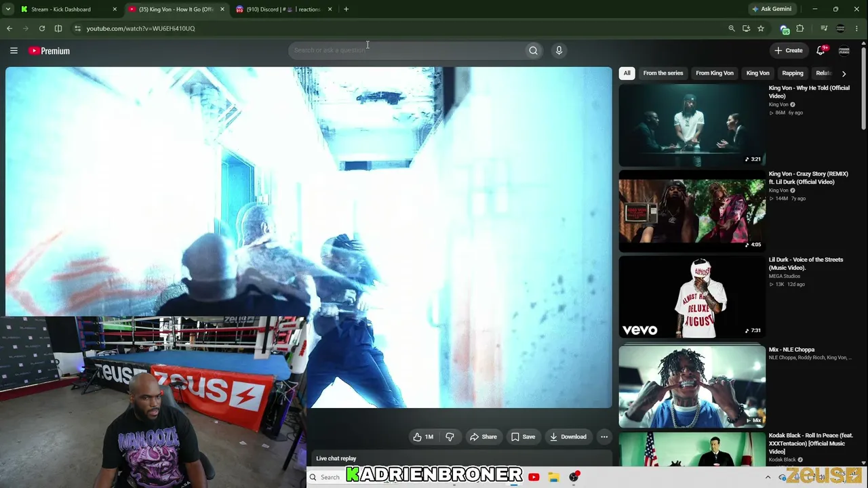This screenshot has height=488, width=868.
Task: Filter by From King Von chip
Action: pos(715,73)
